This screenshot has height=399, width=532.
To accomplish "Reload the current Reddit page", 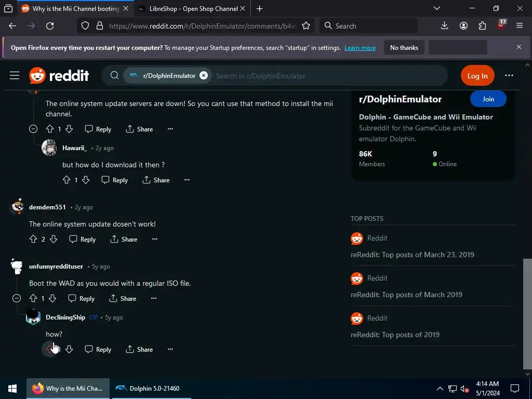I will 50,26.
